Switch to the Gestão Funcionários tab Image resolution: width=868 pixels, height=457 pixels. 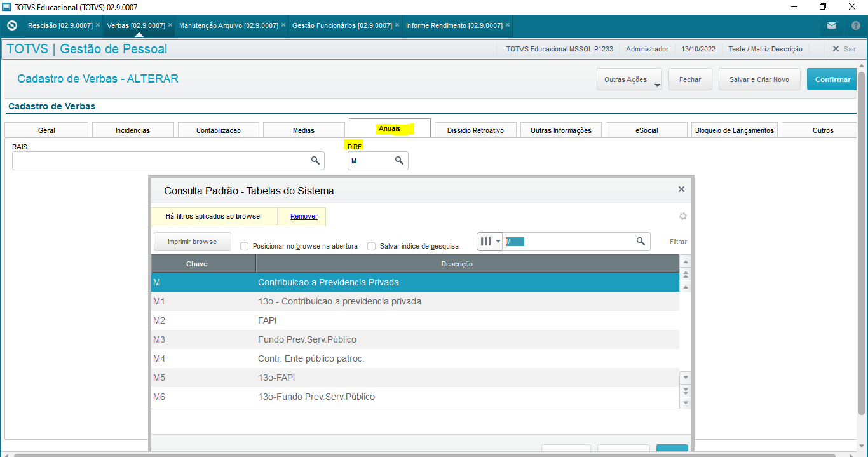click(342, 25)
